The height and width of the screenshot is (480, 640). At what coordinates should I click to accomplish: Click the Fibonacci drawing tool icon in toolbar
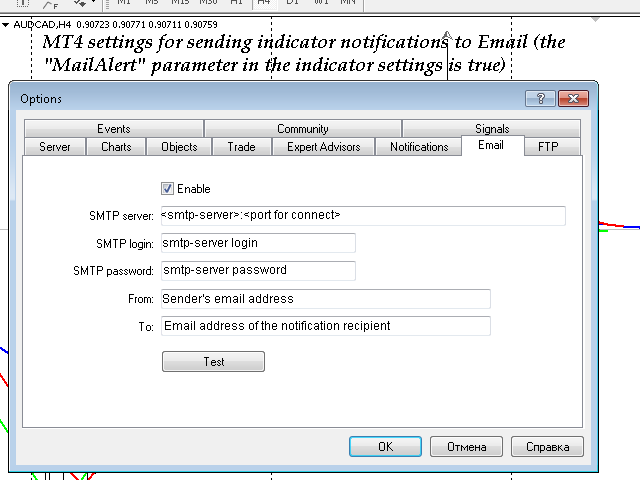[x=50, y=4]
